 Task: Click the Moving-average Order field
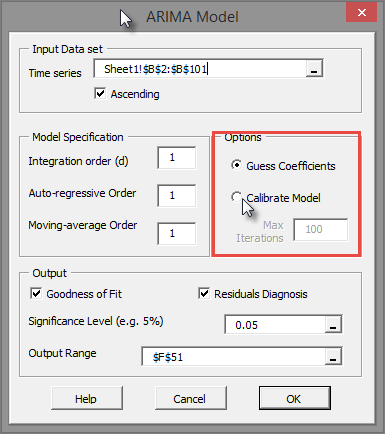point(177,233)
